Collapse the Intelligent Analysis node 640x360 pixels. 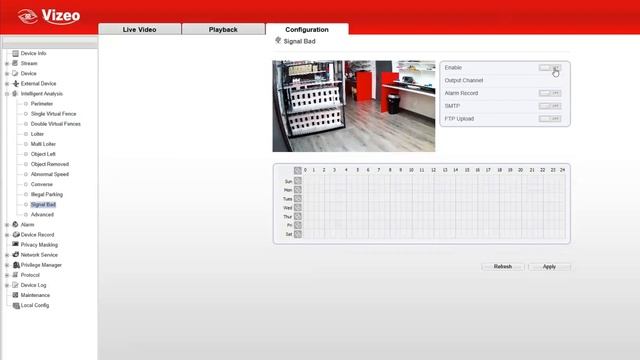pos(7,94)
